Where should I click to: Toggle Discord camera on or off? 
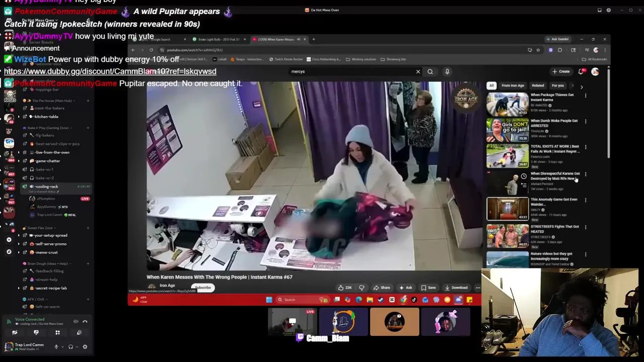tap(15, 332)
